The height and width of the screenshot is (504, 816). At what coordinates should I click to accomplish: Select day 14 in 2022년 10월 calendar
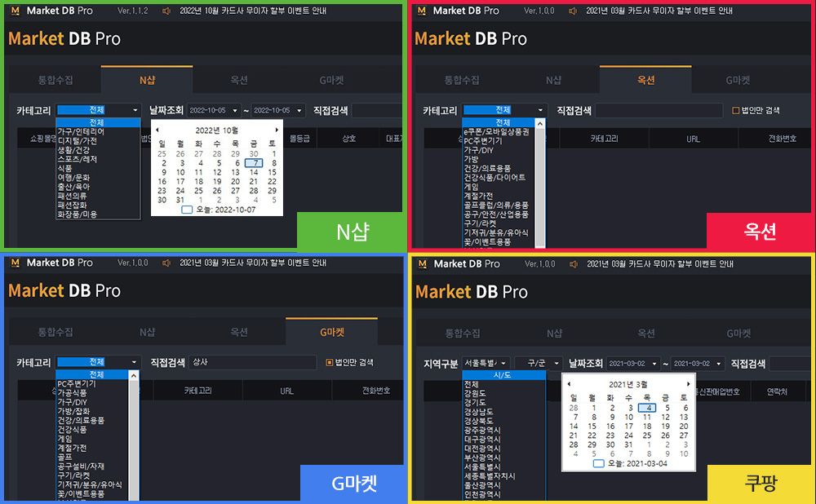[x=254, y=172]
